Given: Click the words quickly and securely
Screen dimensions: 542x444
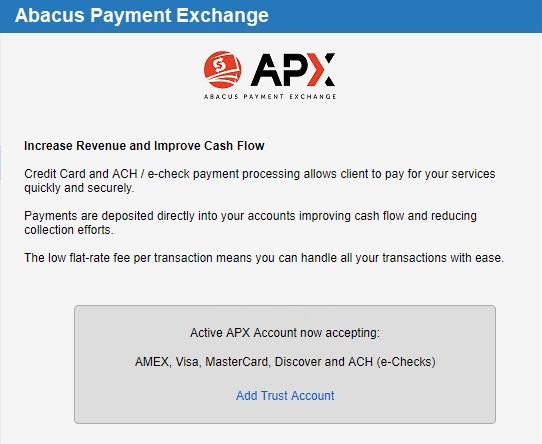Looking at the screenshot, I should tap(79, 188).
